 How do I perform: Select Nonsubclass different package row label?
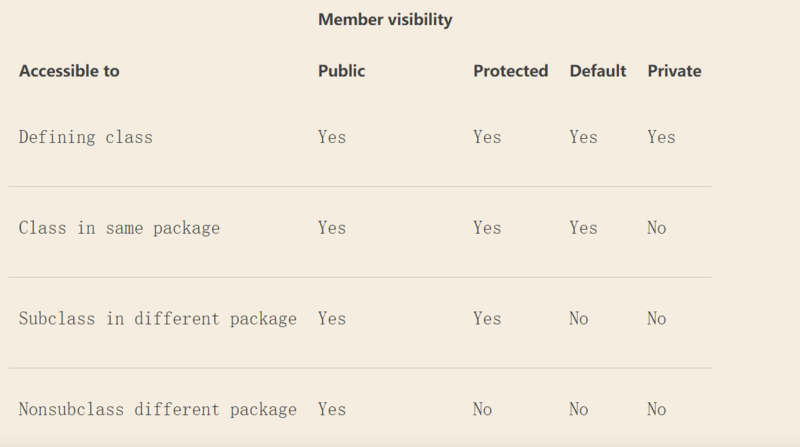[158, 409]
